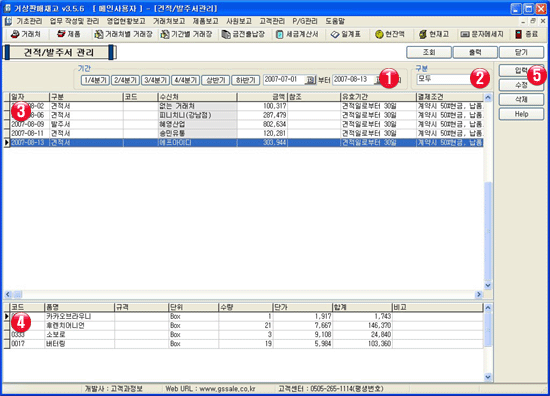Open 거래처보고 menu
Viewport: 550px width, 396px height.
pos(169,21)
